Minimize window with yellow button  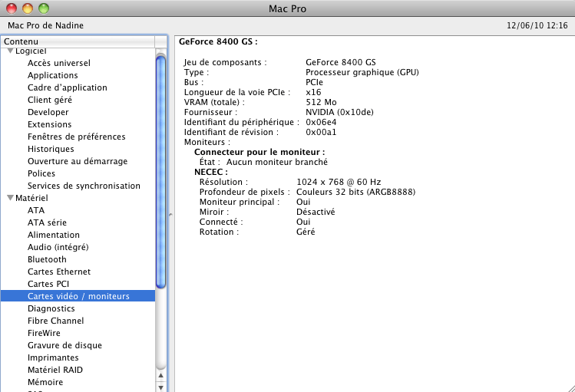28,8
